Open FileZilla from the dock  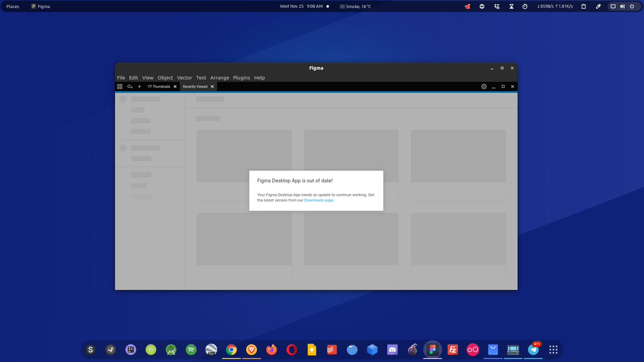pos(452,350)
